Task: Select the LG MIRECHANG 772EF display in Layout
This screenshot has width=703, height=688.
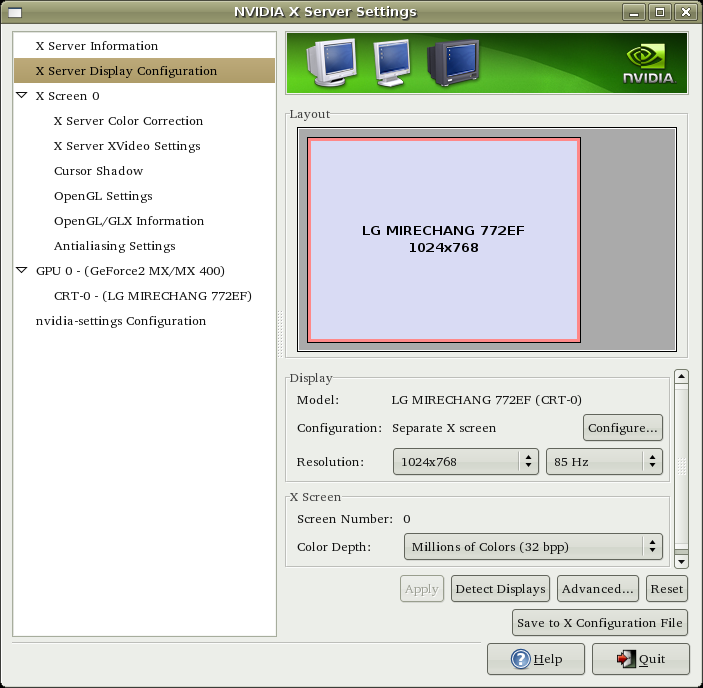Action: click(444, 240)
